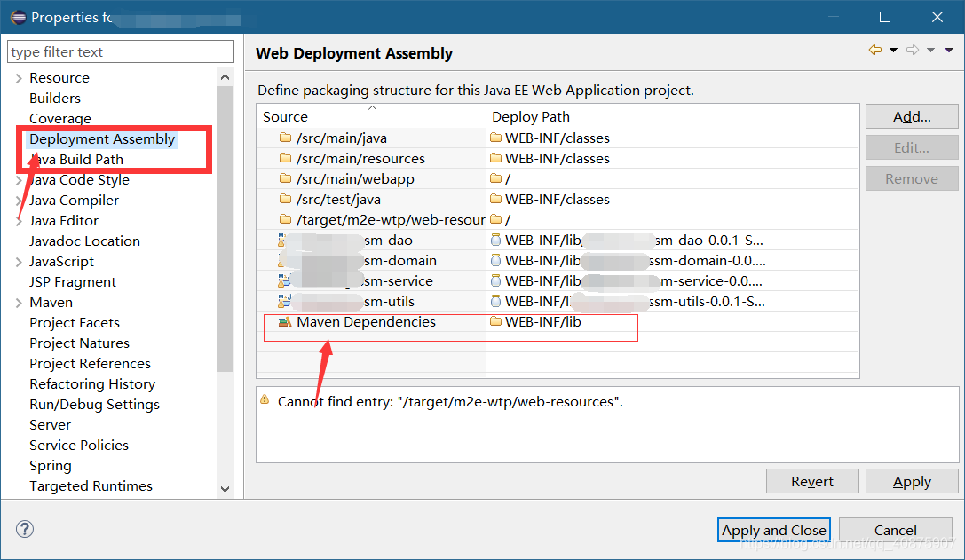Select Project Facets in the sidebar

coord(75,323)
